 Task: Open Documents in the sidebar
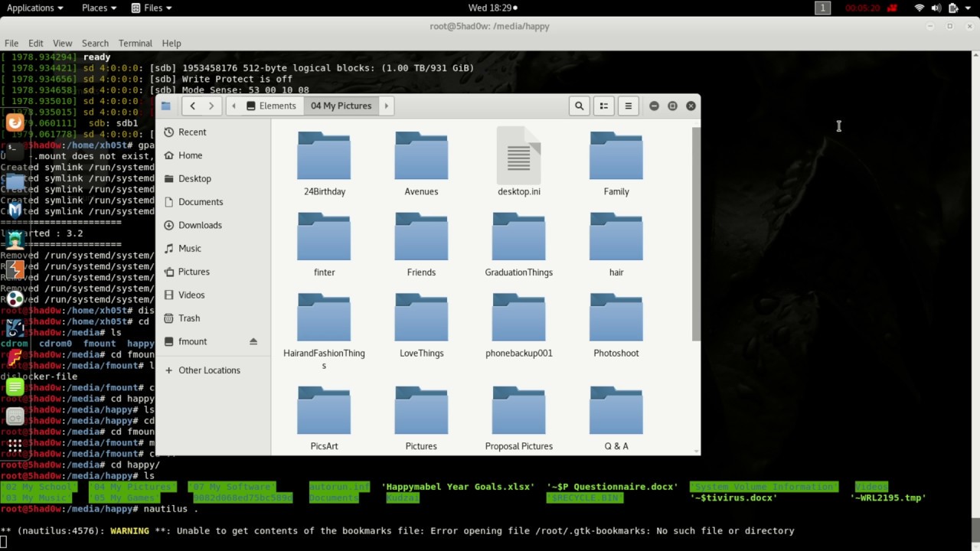(213, 202)
